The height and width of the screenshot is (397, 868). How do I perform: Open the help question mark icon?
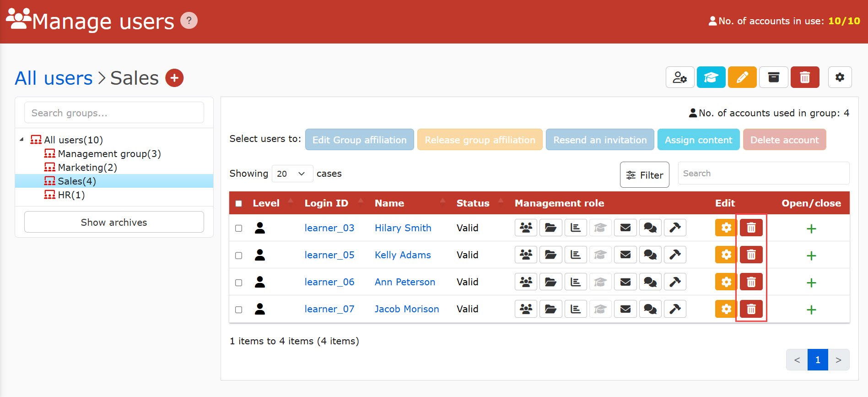pyautogui.click(x=189, y=21)
